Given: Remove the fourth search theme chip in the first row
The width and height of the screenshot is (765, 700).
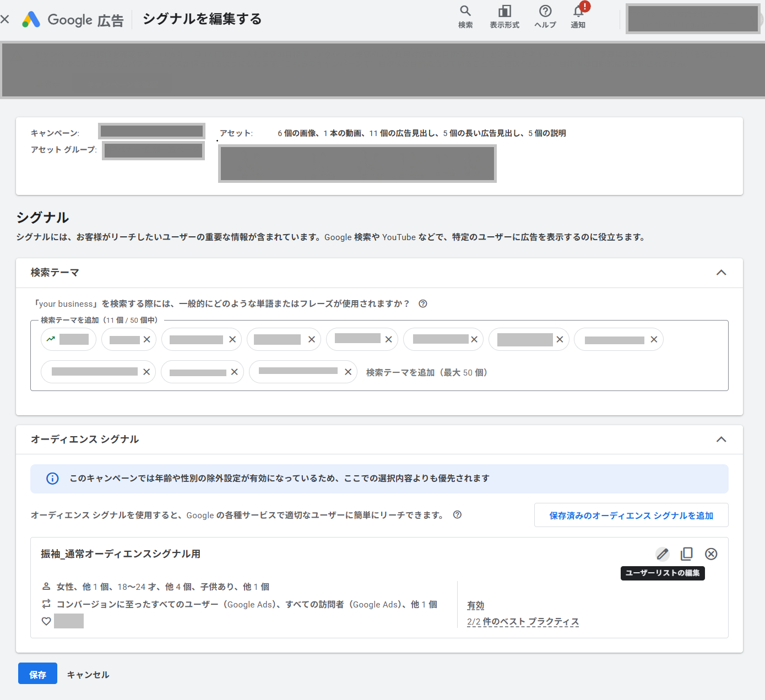Looking at the screenshot, I should [312, 339].
